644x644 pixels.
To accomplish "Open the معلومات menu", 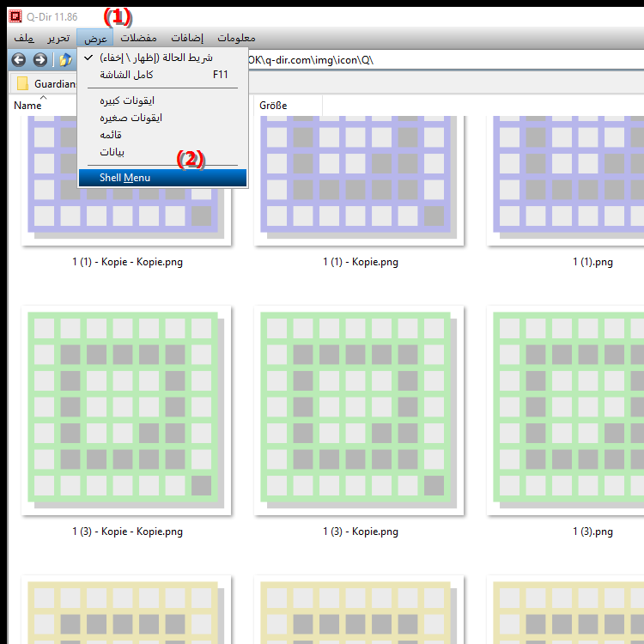I will pyautogui.click(x=236, y=38).
